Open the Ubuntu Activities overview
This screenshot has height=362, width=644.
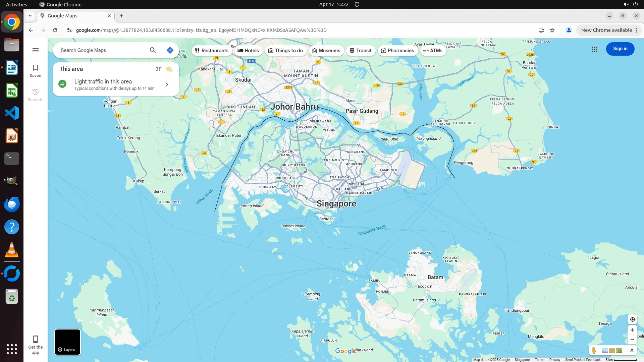16,4
